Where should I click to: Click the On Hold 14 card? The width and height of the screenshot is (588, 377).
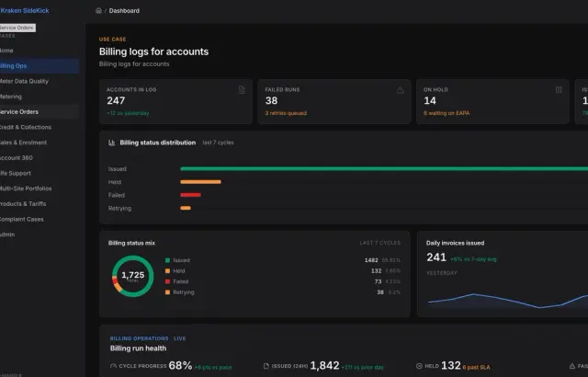(x=492, y=101)
